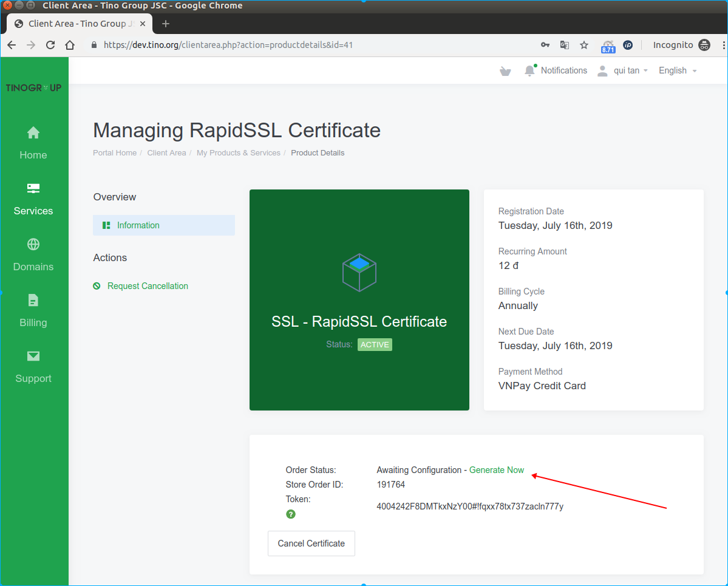Click Awaiting Configuration status text
Screen dimensions: 728x586
pos(419,470)
